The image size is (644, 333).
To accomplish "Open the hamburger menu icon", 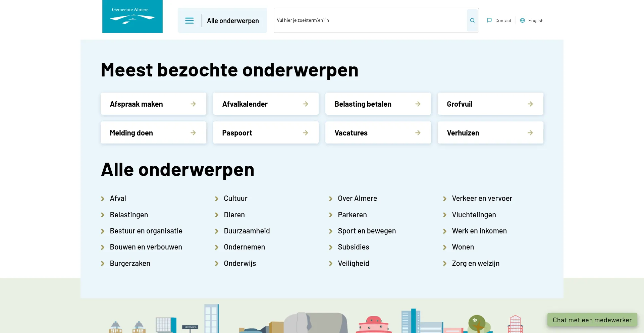I will [189, 20].
